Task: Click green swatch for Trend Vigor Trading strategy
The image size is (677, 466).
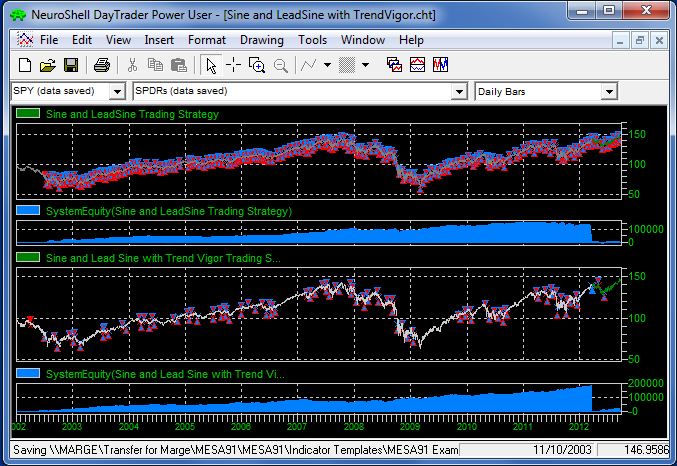Action: click(28, 257)
